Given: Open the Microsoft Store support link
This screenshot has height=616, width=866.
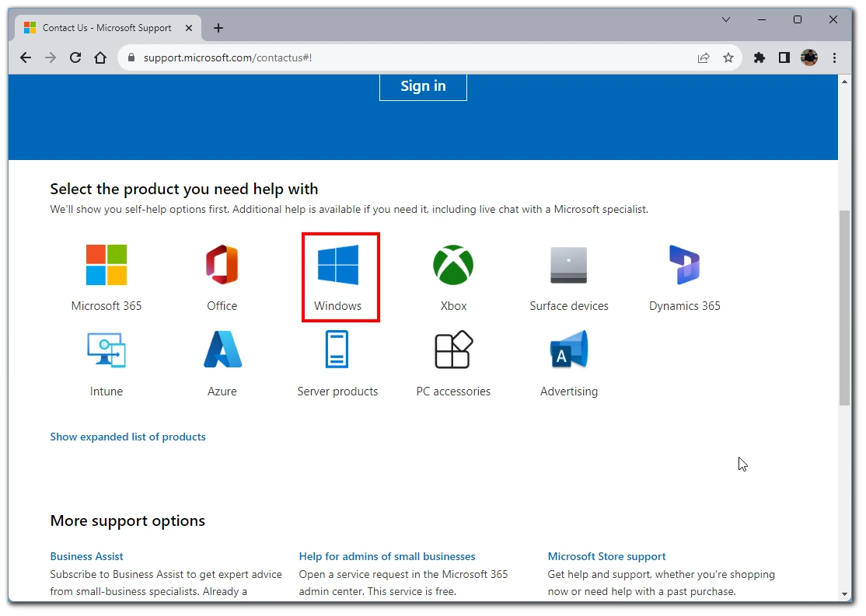Looking at the screenshot, I should tap(606, 556).
